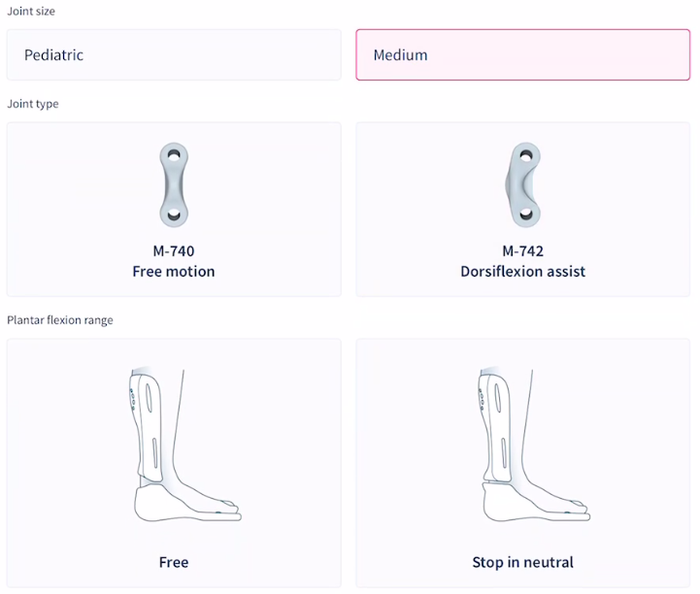
Task: Select the Free motion joint type text
Action: point(174,272)
